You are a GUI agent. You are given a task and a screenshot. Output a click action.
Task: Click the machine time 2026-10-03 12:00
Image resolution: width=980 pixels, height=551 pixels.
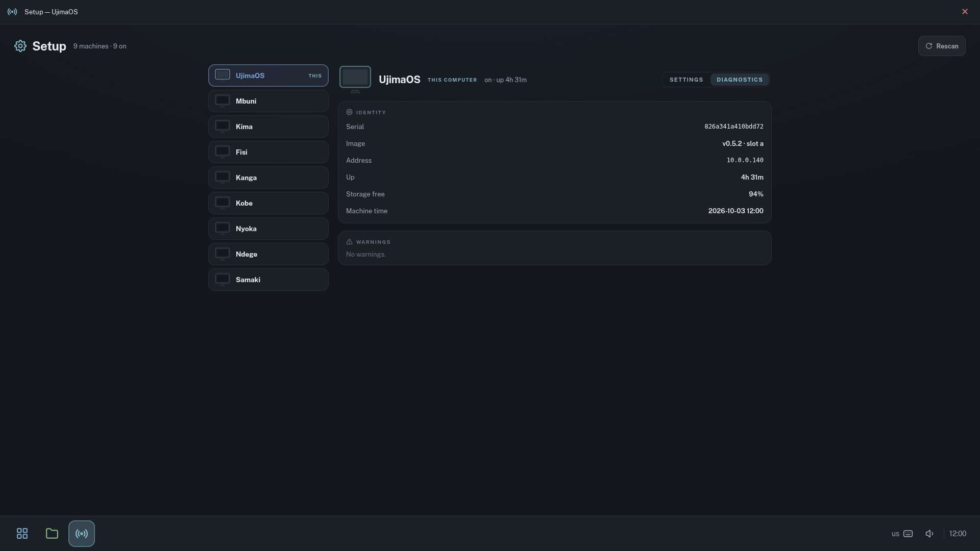pos(736,211)
